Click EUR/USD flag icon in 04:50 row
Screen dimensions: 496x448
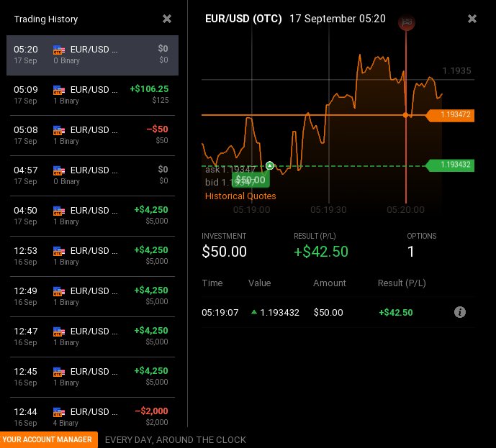click(59, 211)
